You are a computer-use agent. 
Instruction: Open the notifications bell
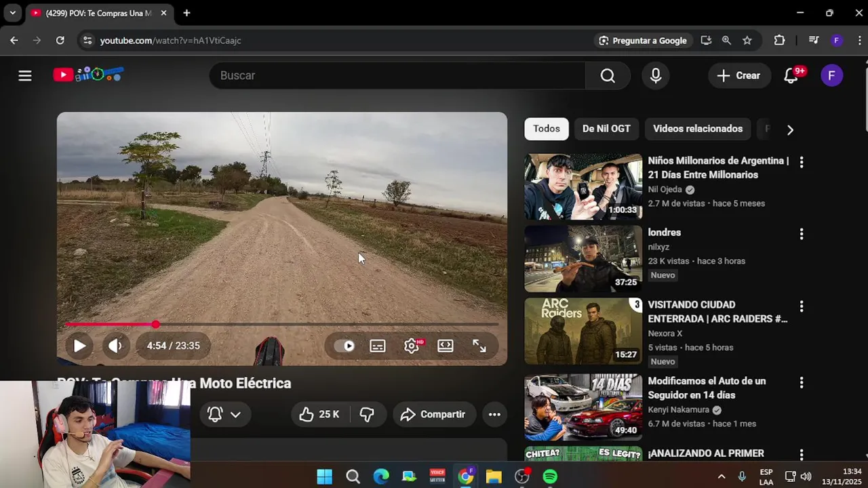click(x=791, y=75)
